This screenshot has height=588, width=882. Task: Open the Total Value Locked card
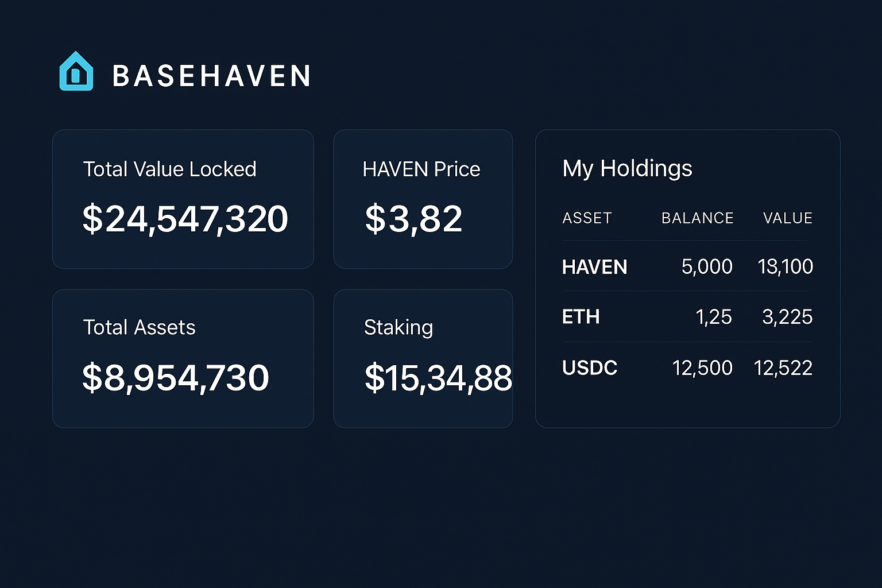[x=183, y=199]
